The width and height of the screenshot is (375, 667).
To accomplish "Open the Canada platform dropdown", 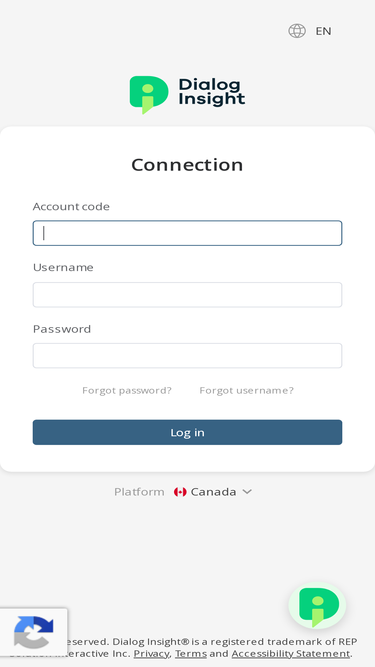I will click(x=213, y=492).
